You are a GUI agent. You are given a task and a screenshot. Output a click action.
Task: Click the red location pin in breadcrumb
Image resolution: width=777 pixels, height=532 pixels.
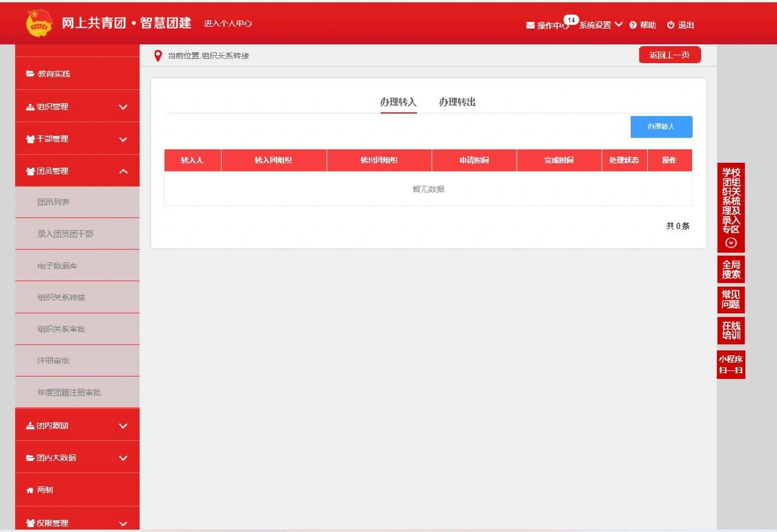158,55
